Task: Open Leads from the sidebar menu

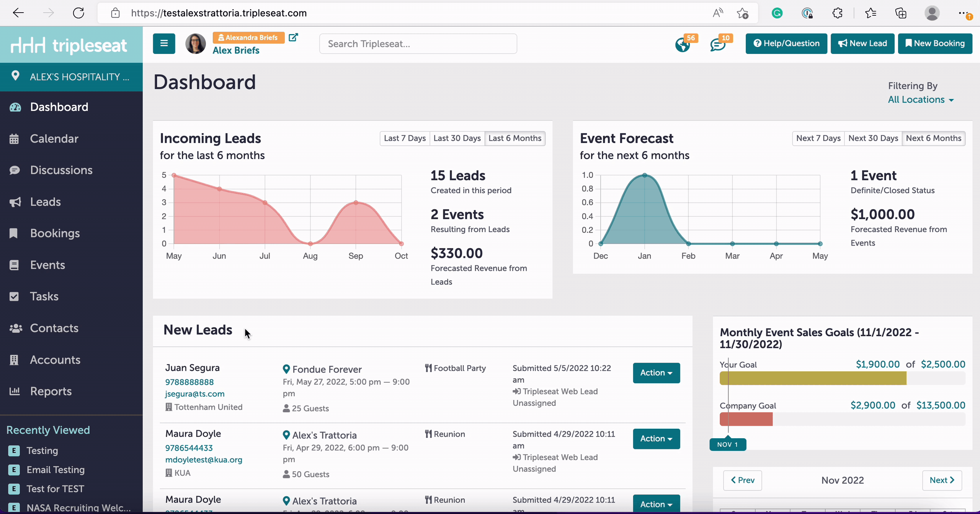Action: pyautogui.click(x=45, y=202)
